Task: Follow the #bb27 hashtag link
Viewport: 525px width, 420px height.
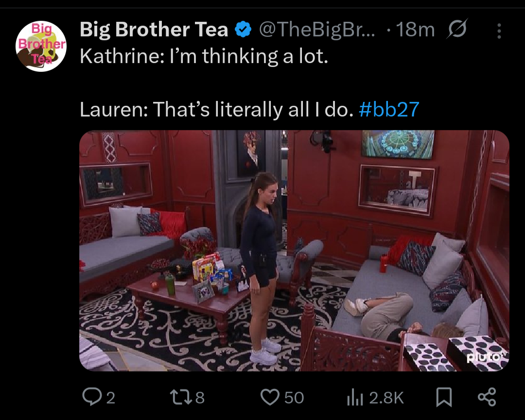Action: (389, 109)
